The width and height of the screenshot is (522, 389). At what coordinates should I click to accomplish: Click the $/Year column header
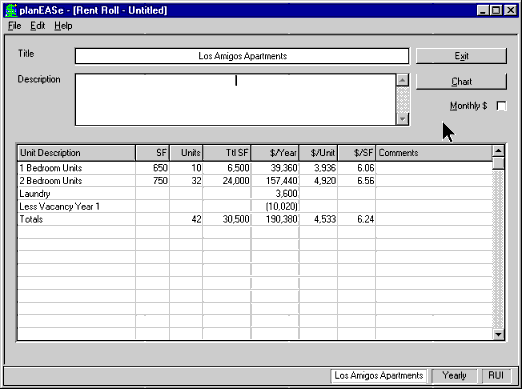coord(275,153)
